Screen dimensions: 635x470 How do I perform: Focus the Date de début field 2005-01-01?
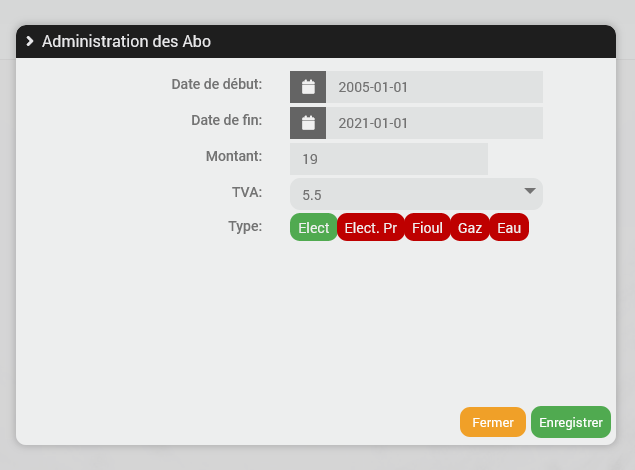434,87
